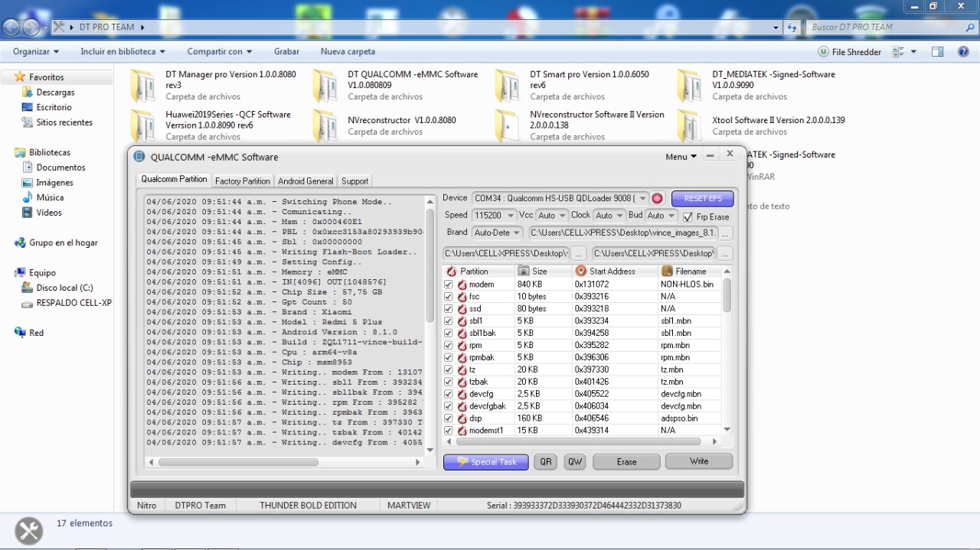
Task: Click the QW button
Action: 574,462
